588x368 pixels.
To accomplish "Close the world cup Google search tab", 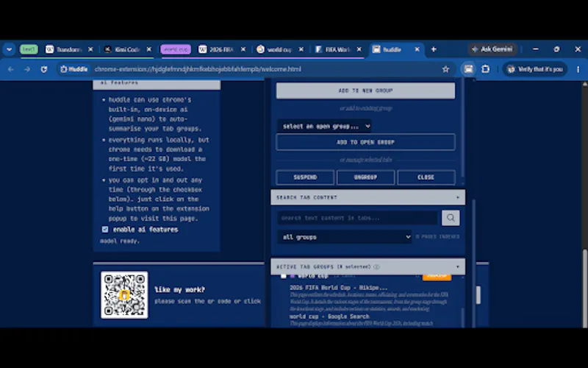I will pos(301,49).
